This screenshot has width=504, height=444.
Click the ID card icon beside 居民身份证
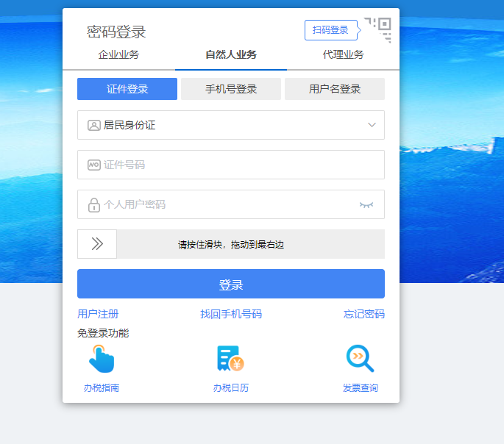pyautogui.click(x=94, y=125)
